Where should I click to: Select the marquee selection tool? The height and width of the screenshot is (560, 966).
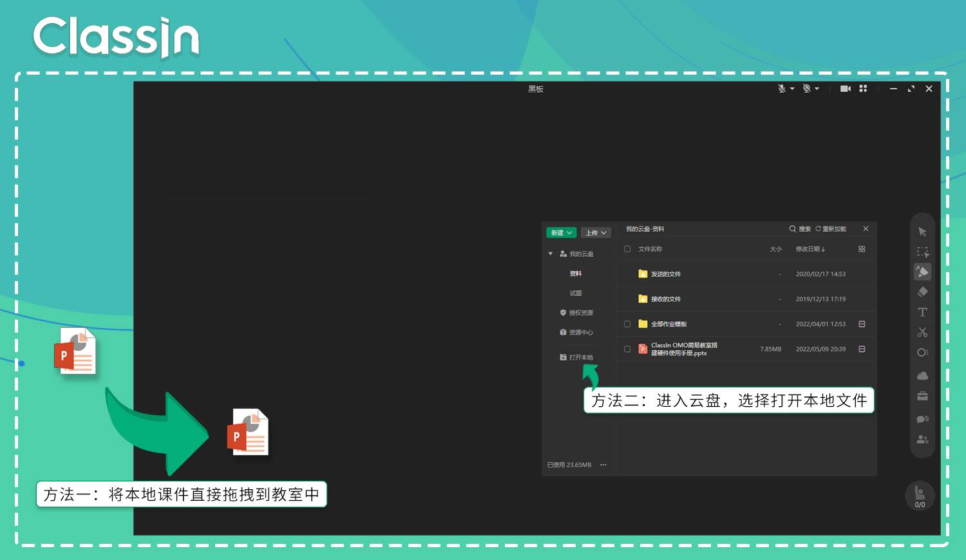click(x=922, y=252)
